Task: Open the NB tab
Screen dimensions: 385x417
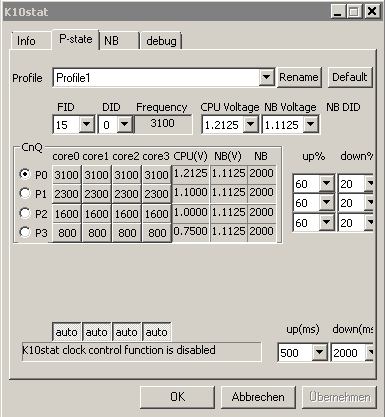Action: [x=119, y=41]
